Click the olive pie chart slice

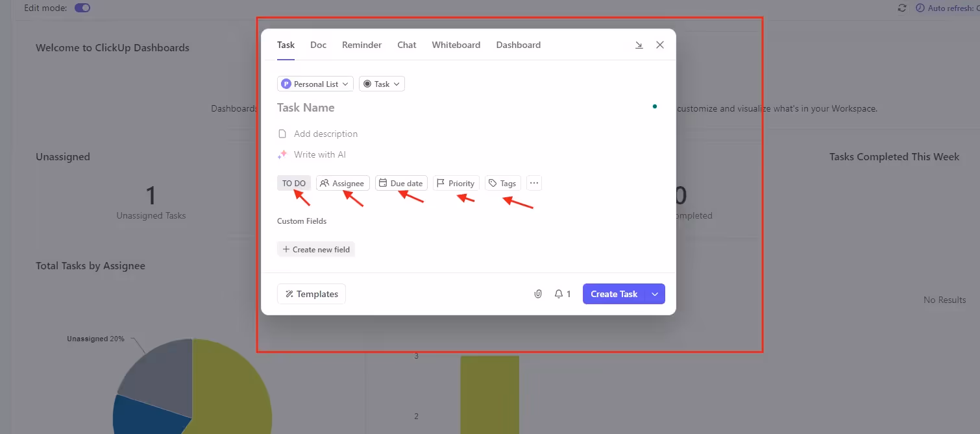tap(234, 389)
